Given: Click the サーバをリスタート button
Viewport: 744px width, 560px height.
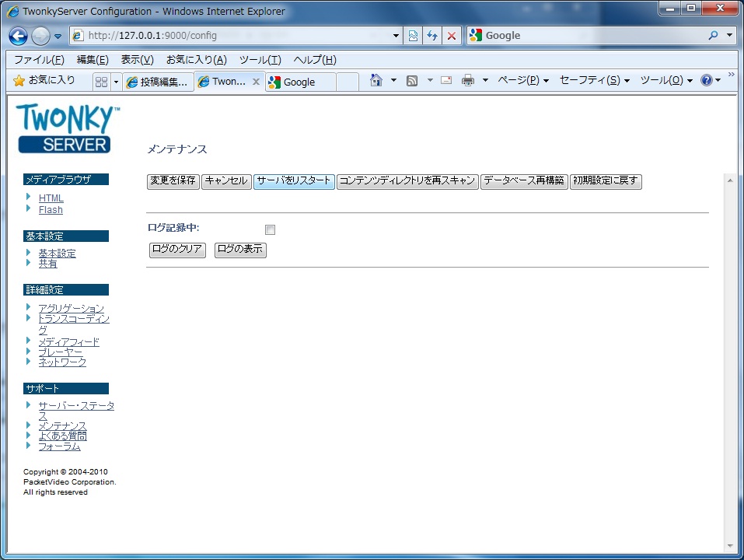Looking at the screenshot, I should click(x=294, y=181).
